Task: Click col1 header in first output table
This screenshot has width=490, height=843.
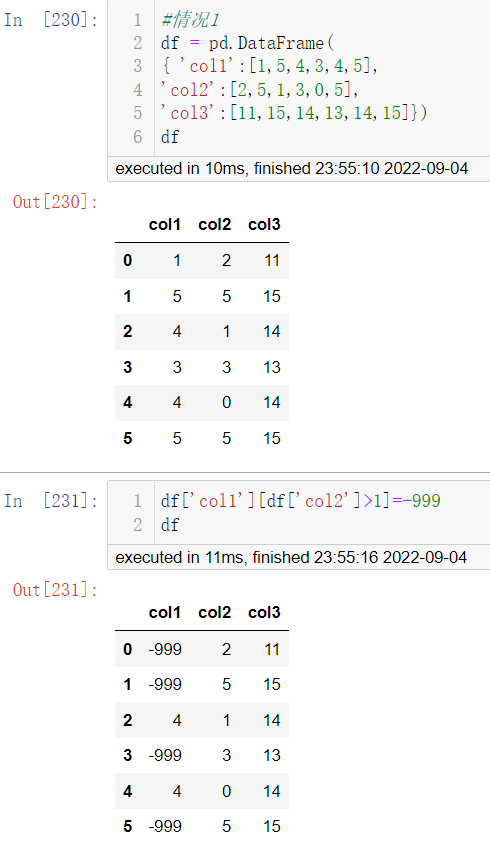Action: 165,224
